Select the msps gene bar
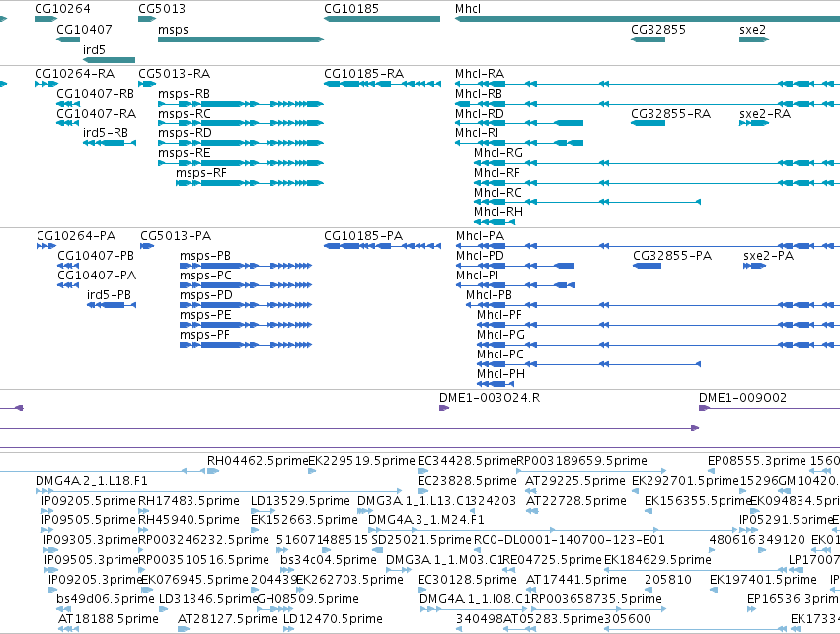The width and height of the screenshot is (840, 634). click(241, 40)
